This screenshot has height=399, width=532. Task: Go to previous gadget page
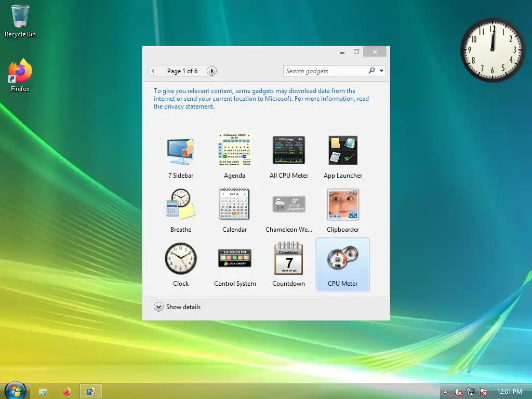point(153,71)
